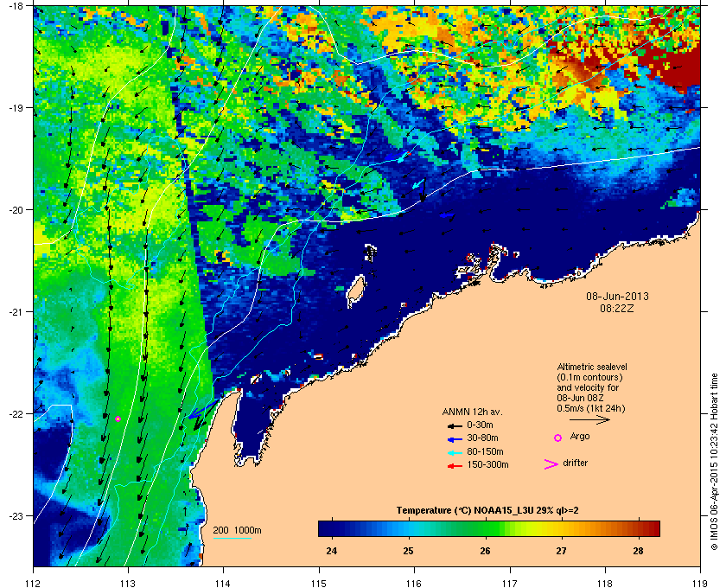Click the 'Altimetric sealevel' legend heading

click(592, 367)
